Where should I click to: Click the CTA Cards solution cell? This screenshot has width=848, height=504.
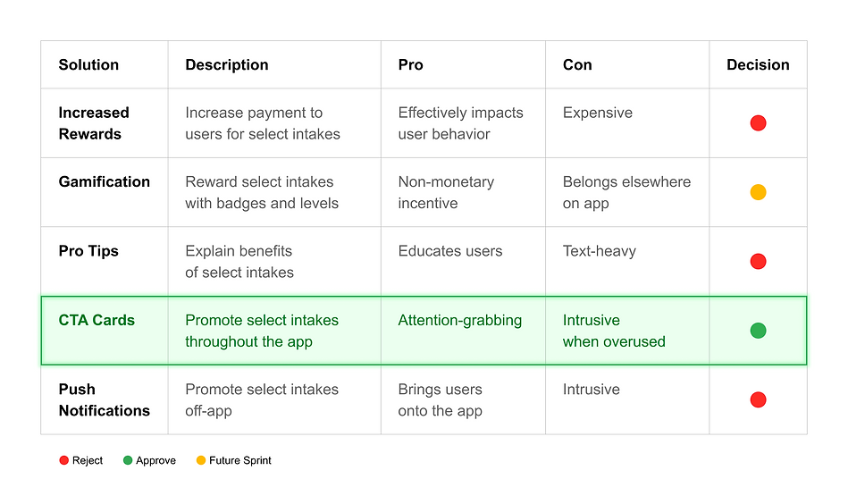pos(105,331)
